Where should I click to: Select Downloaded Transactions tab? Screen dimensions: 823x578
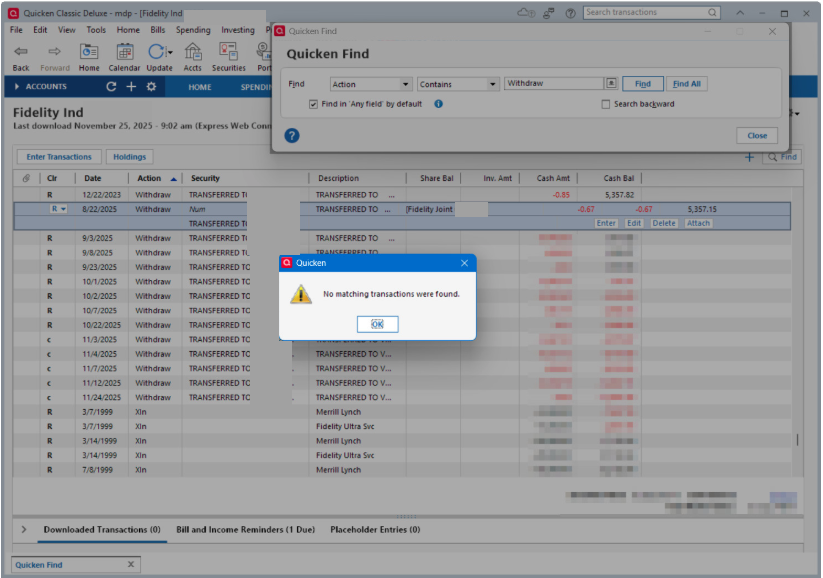tap(102, 529)
